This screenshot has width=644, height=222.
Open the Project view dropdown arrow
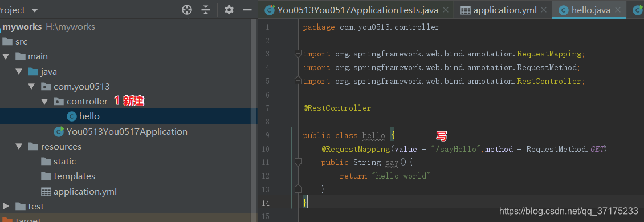pyautogui.click(x=35, y=10)
